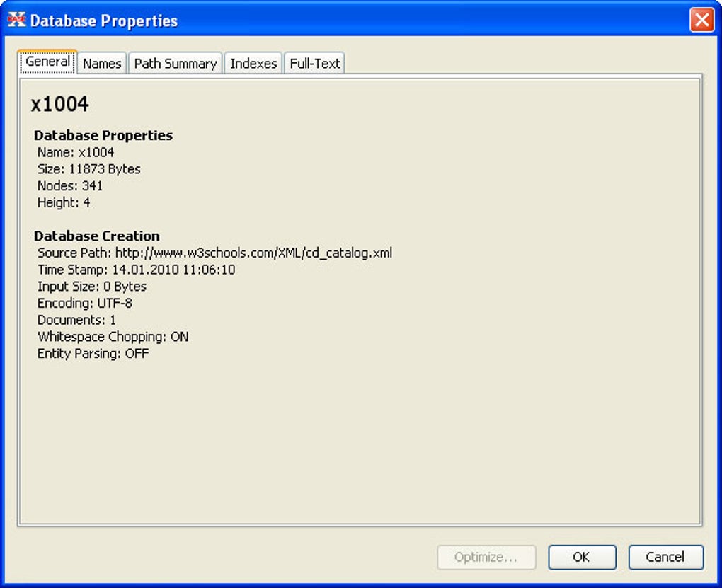Return to the General tab

(x=47, y=62)
